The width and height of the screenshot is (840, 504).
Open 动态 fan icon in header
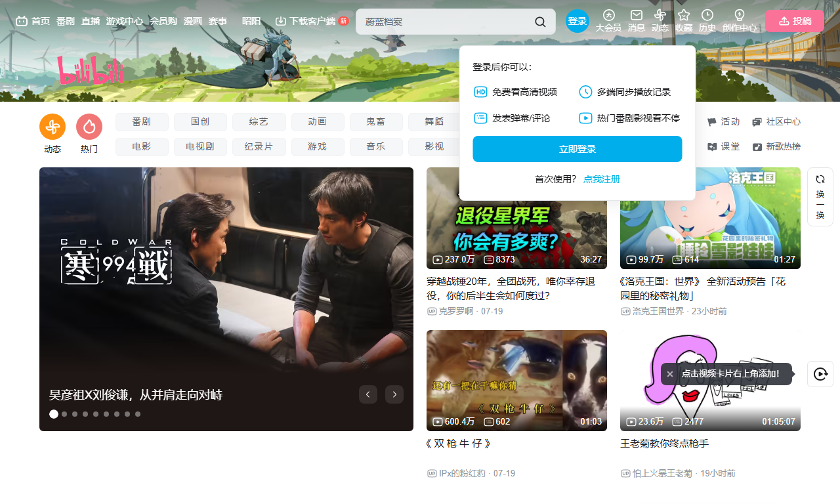coord(660,15)
